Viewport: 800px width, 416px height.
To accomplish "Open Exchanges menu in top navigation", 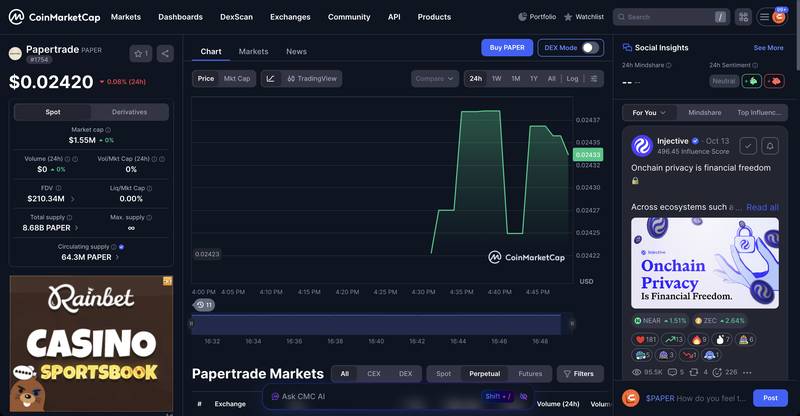I will tap(290, 17).
